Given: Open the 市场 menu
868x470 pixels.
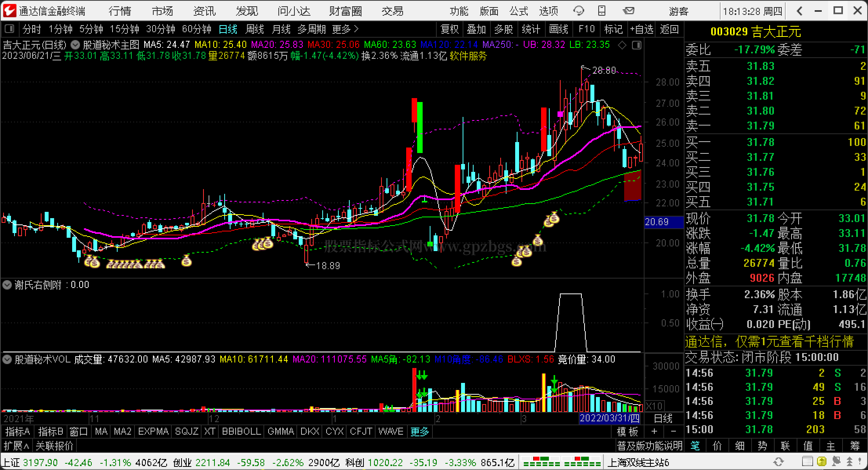Looking at the screenshot, I should [162, 11].
